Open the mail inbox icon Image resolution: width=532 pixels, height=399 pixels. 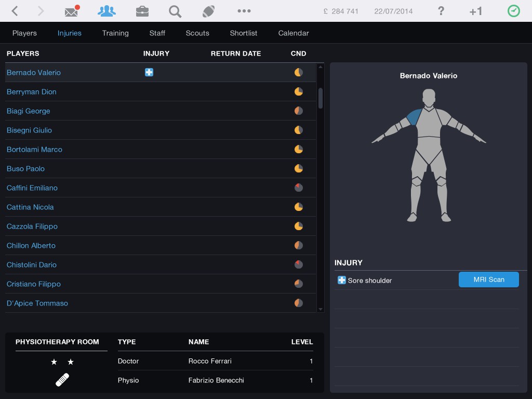pyautogui.click(x=72, y=11)
